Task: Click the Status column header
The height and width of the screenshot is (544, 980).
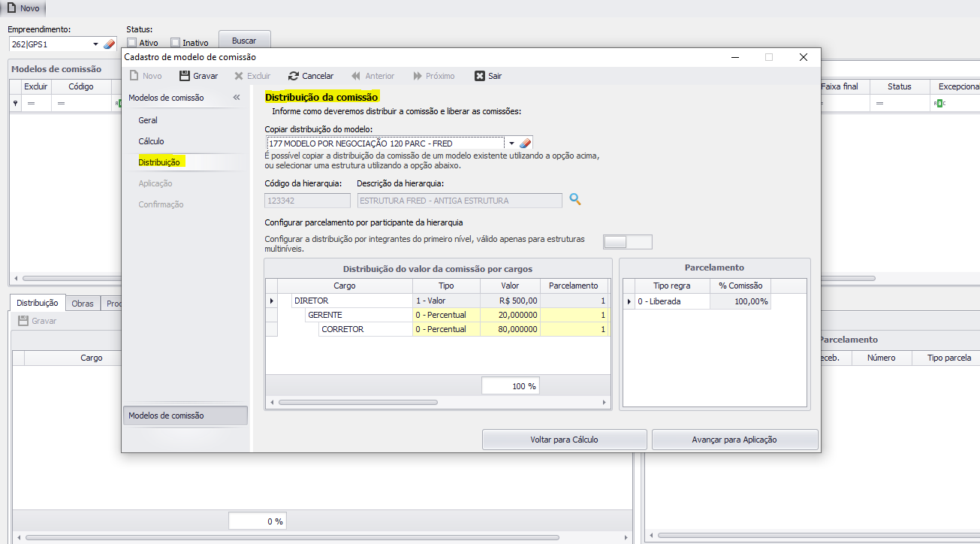Action: point(899,86)
